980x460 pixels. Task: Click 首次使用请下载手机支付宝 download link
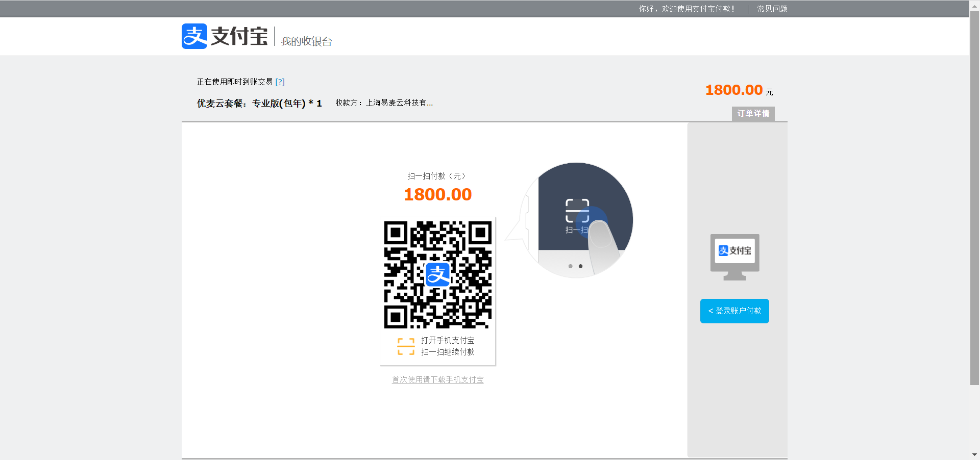(x=437, y=379)
